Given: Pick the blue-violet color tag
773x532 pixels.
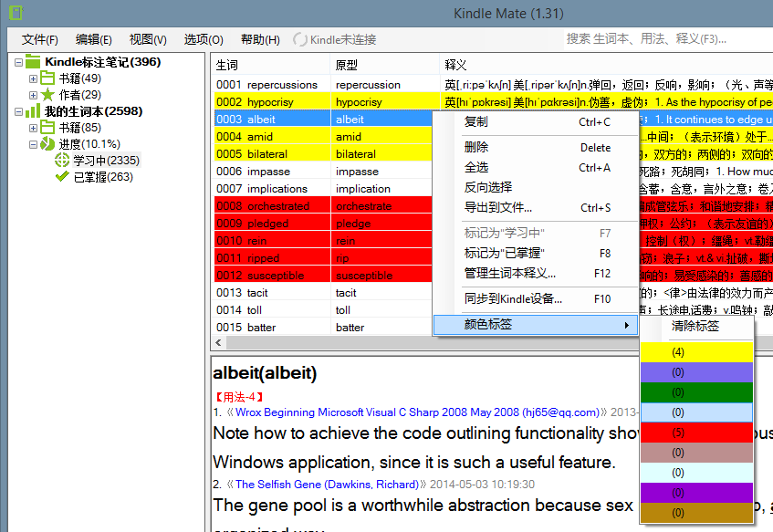Looking at the screenshot, I should (696, 372).
